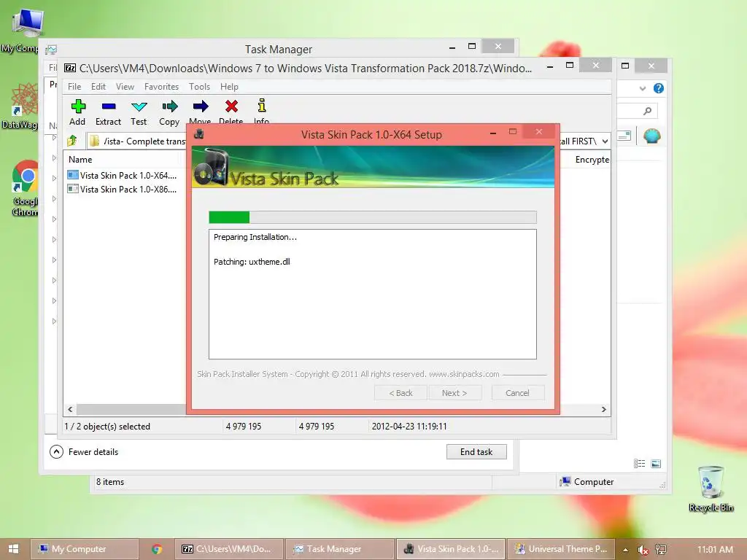Click the Extract toolbar icon in 7-Zip
The height and width of the screenshot is (560, 747).
click(109, 106)
